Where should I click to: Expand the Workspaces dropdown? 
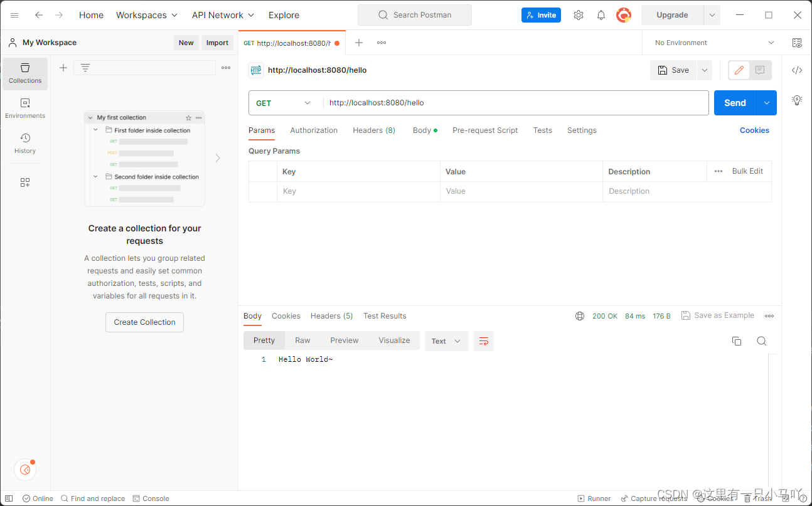[x=147, y=15]
